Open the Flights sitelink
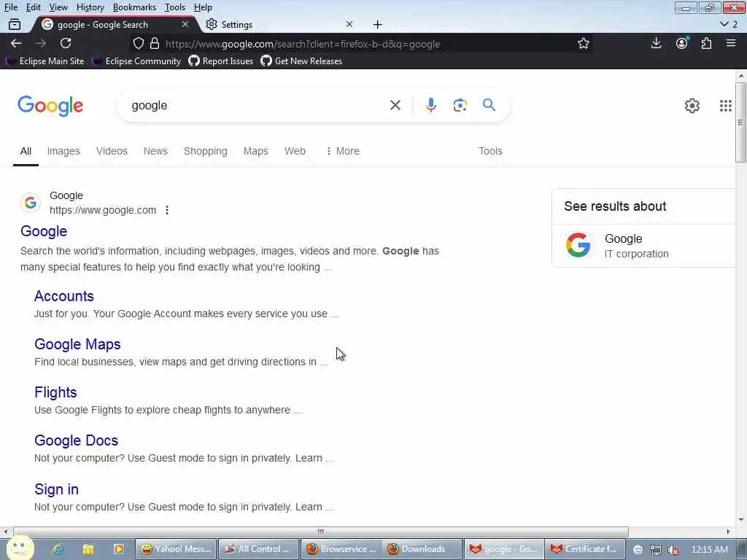The height and width of the screenshot is (560, 747). (x=55, y=392)
